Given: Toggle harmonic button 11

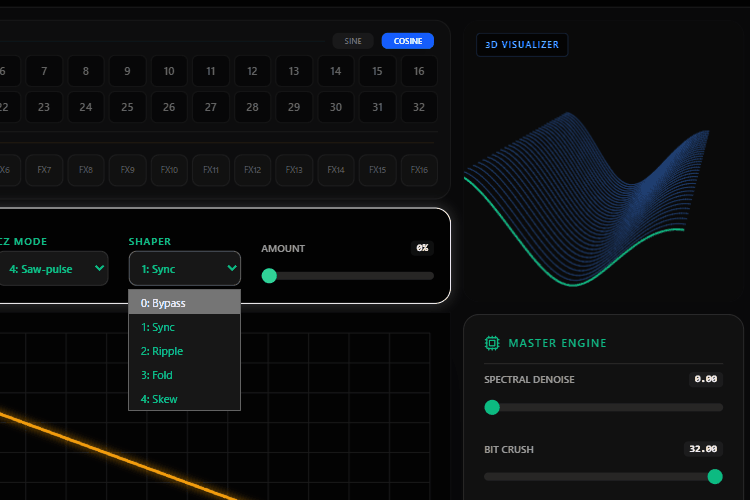Looking at the screenshot, I should point(210,71).
